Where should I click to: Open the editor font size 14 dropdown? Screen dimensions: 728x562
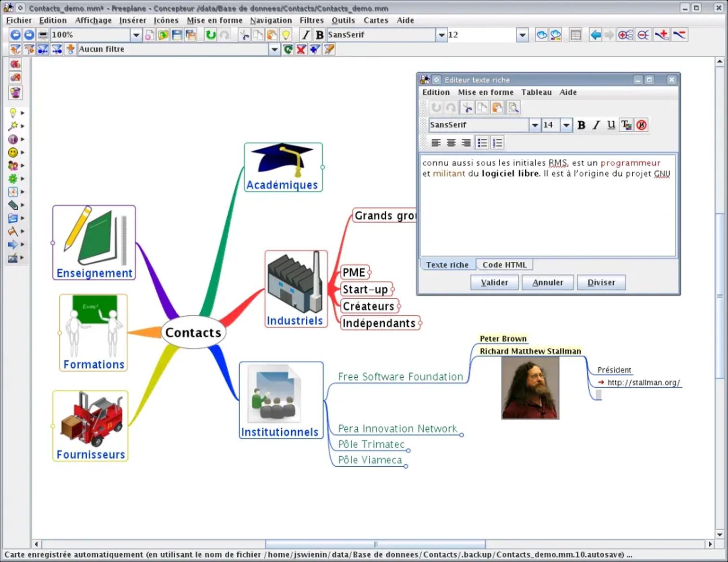(567, 125)
